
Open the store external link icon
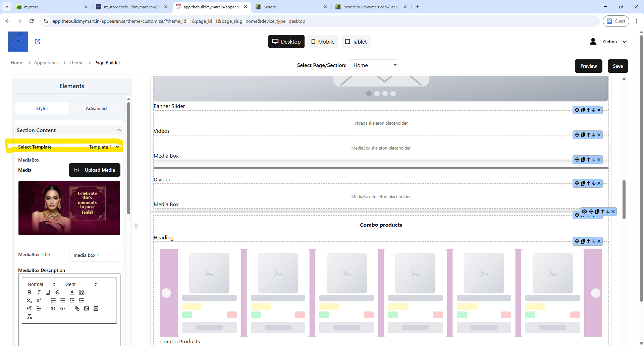(38, 42)
